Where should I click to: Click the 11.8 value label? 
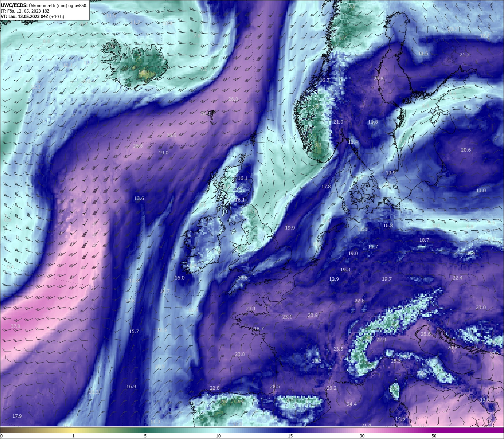(x=373, y=122)
